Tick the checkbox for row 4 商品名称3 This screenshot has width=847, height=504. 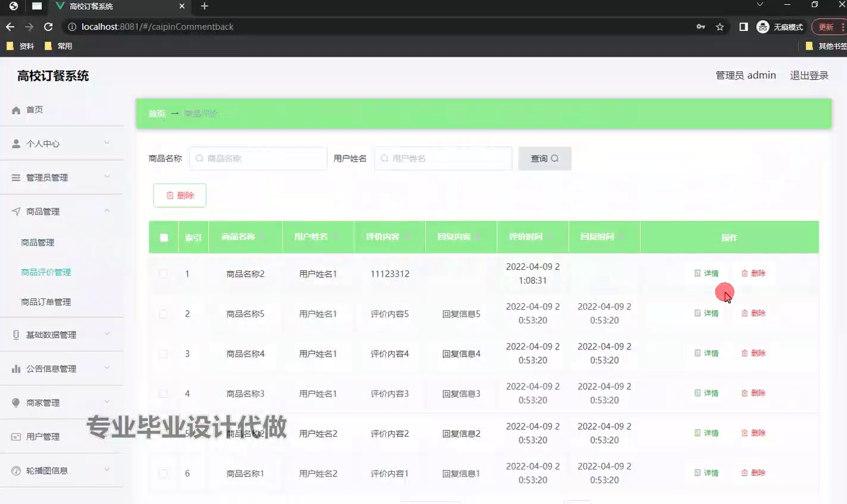pyautogui.click(x=163, y=393)
